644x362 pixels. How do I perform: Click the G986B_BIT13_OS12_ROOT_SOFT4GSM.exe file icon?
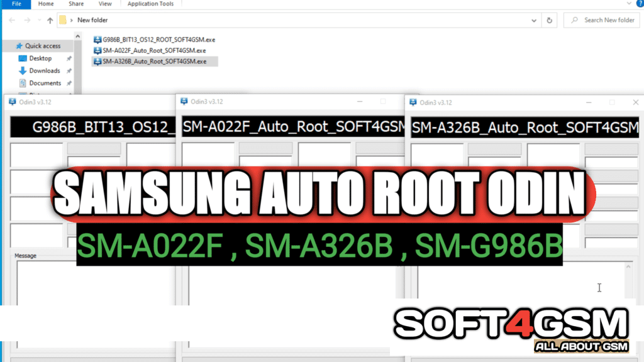[97, 40]
